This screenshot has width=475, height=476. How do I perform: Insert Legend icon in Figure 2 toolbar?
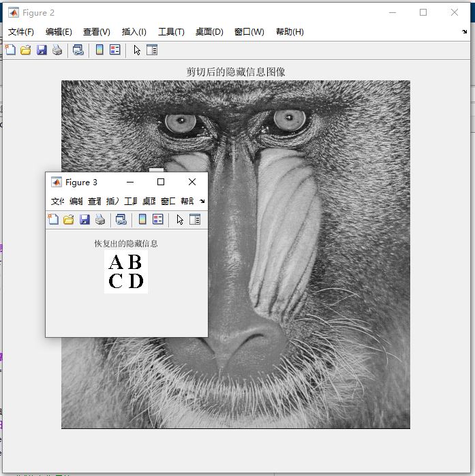[x=115, y=50]
